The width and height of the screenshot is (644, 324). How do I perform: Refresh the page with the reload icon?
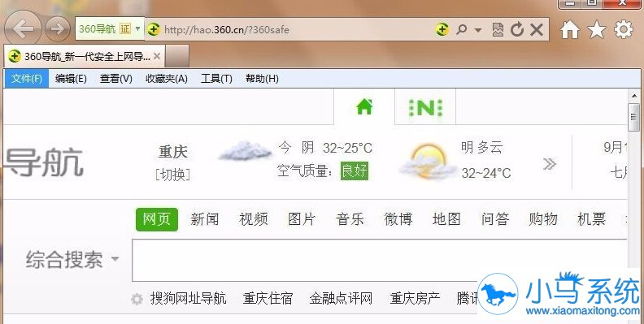(x=517, y=29)
